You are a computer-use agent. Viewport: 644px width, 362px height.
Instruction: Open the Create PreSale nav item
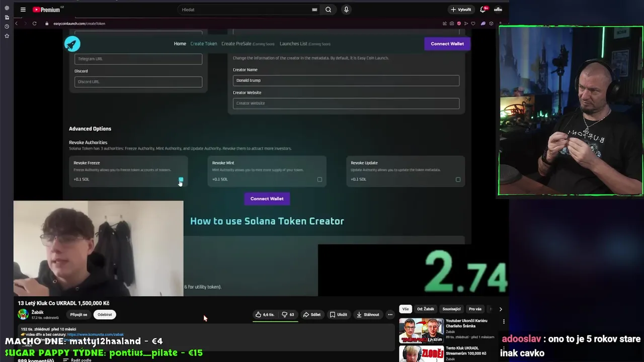[x=248, y=44]
